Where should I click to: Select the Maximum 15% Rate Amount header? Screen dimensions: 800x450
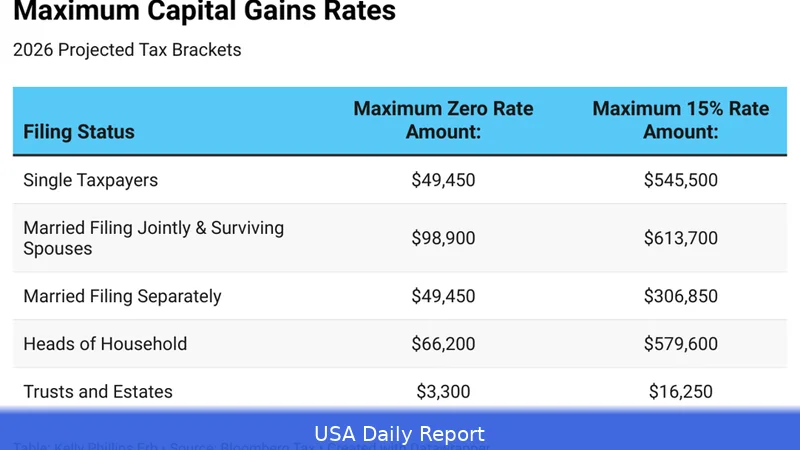pyautogui.click(x=681, y=120)
